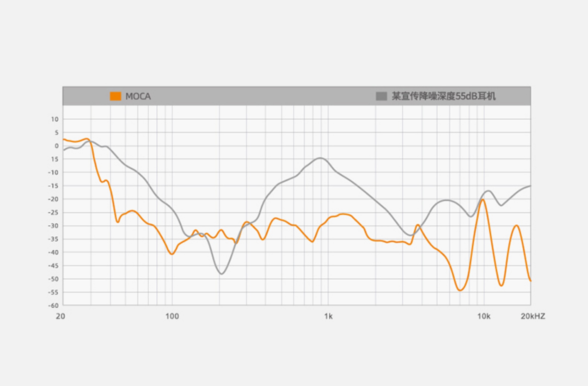Click the y-axis label -60
The height and width of the screenshot is (386, 588).
53,306
